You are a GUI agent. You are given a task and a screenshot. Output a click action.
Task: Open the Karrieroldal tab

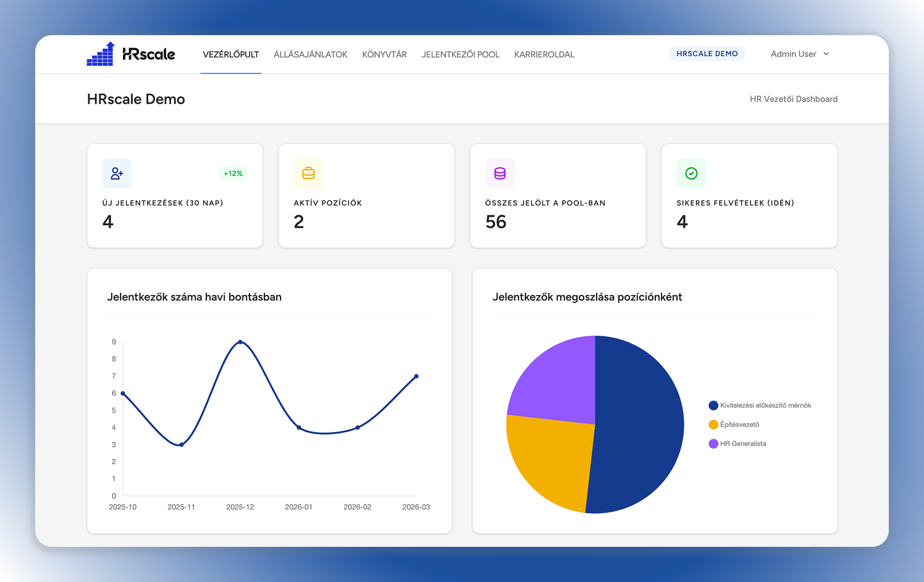[544, 54]
